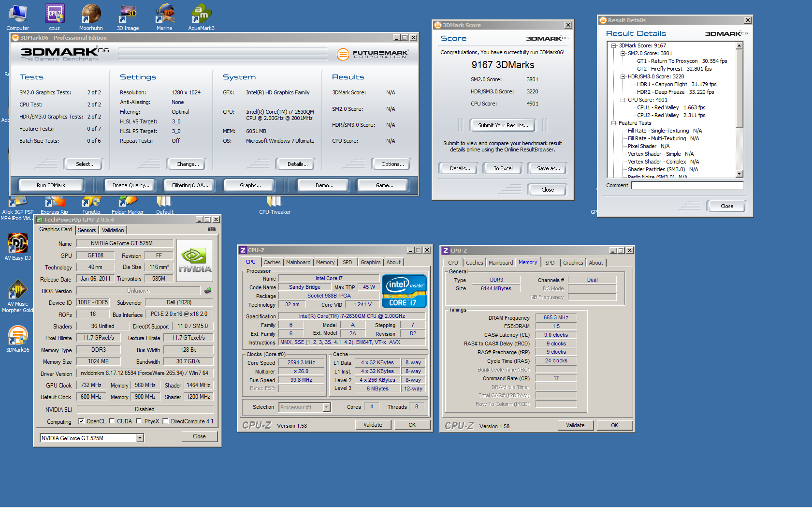Image resolution: width=812 pixels, height=508 pixels.
Task: Select CPU1 - Red Valley tree row
Action: 671,107
